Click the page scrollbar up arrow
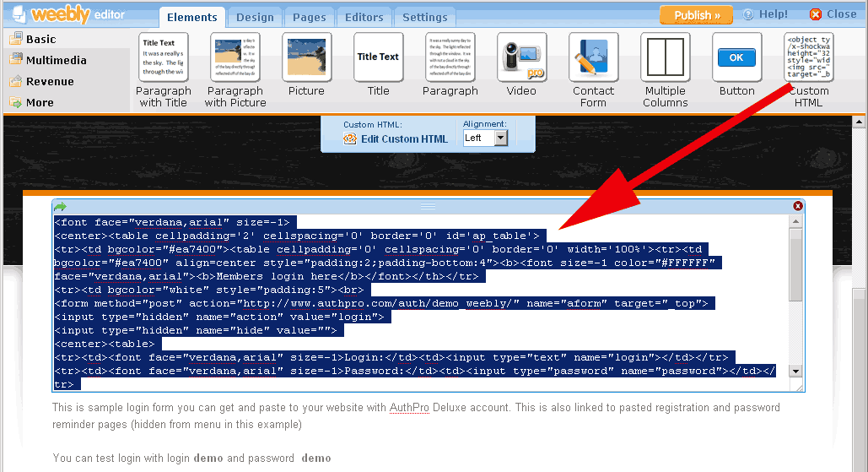The height and width of the screenshot is (472, 868). click(859, 122)
